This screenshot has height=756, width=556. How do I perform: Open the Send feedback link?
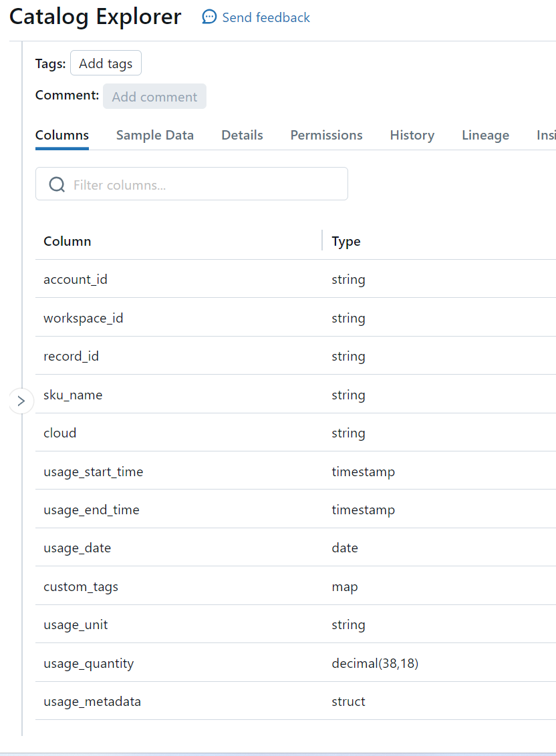coord(266,18)
